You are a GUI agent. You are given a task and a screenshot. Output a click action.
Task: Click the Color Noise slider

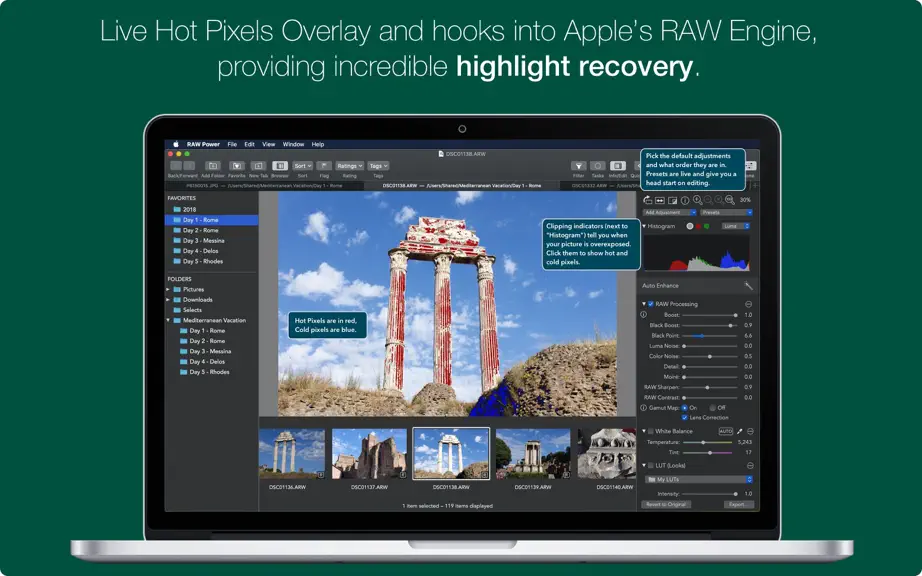pos(709,356)
